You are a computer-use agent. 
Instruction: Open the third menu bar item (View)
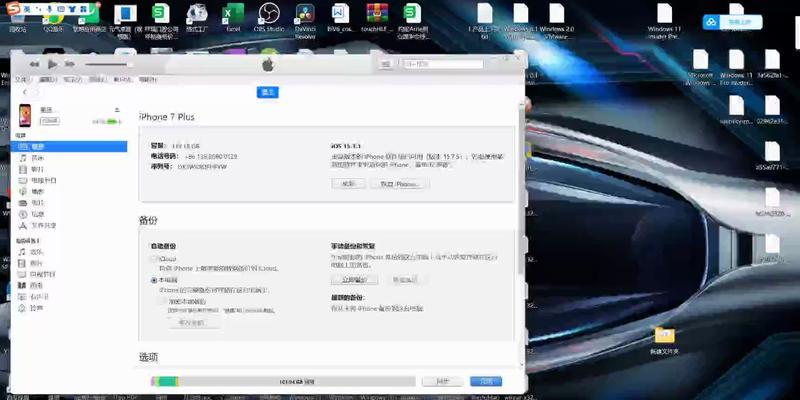72,80
